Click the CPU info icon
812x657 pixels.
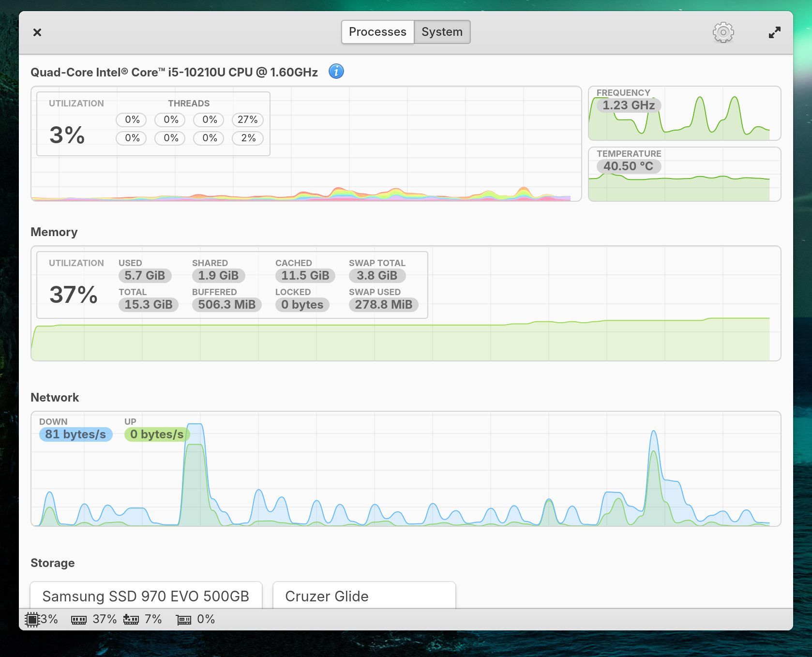pos(336,72)
